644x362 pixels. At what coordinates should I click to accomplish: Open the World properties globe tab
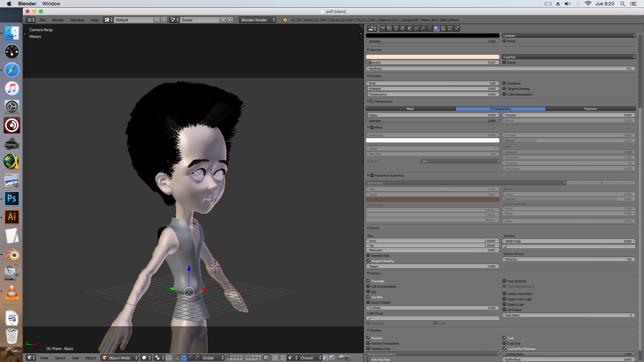[x=403, y=28]
